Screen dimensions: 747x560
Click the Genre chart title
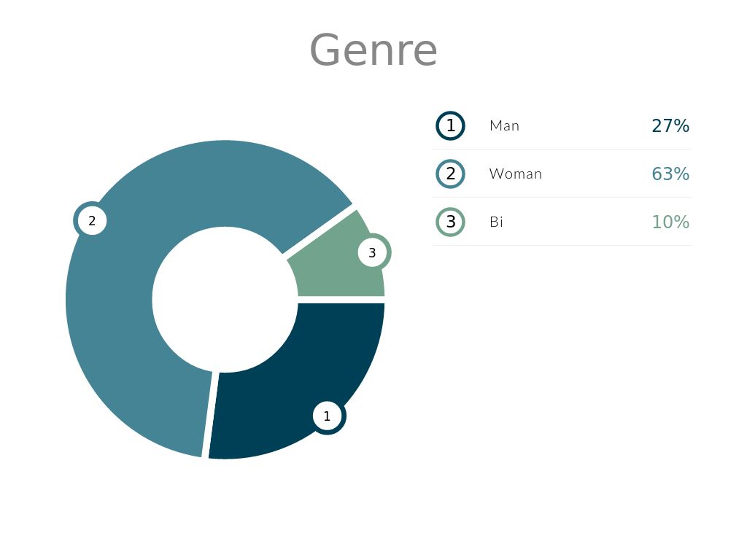click(x=373, y=50)
